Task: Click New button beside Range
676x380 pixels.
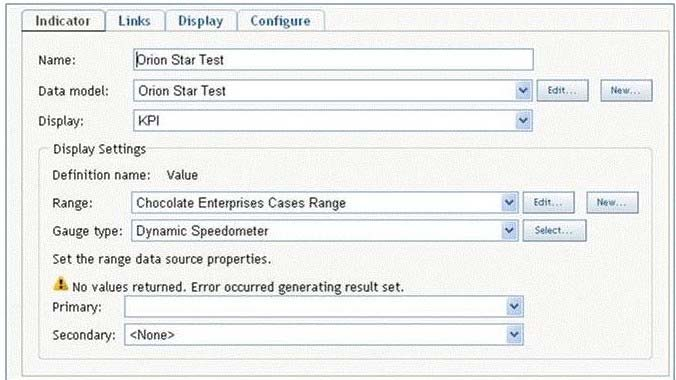Action: tap(612, 203)
